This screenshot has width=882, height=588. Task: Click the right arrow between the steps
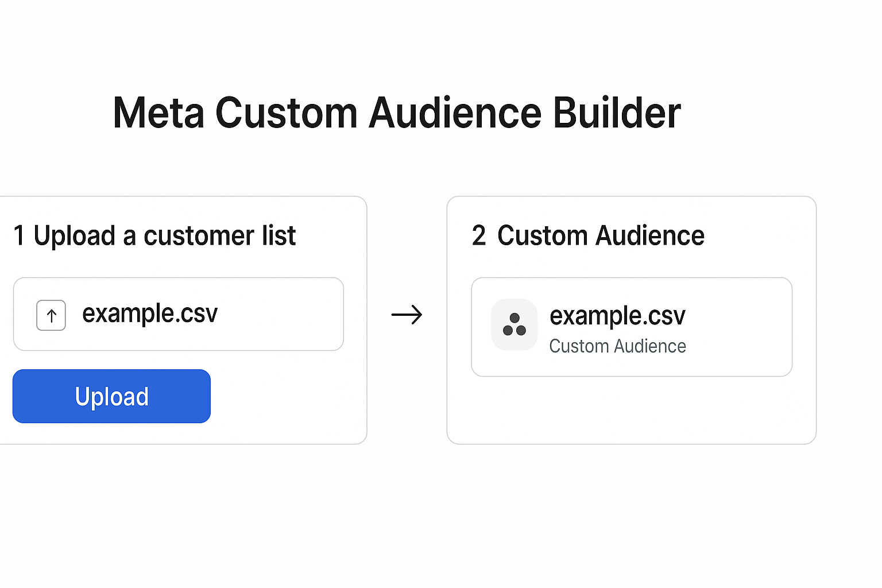[x=407, y=315]
